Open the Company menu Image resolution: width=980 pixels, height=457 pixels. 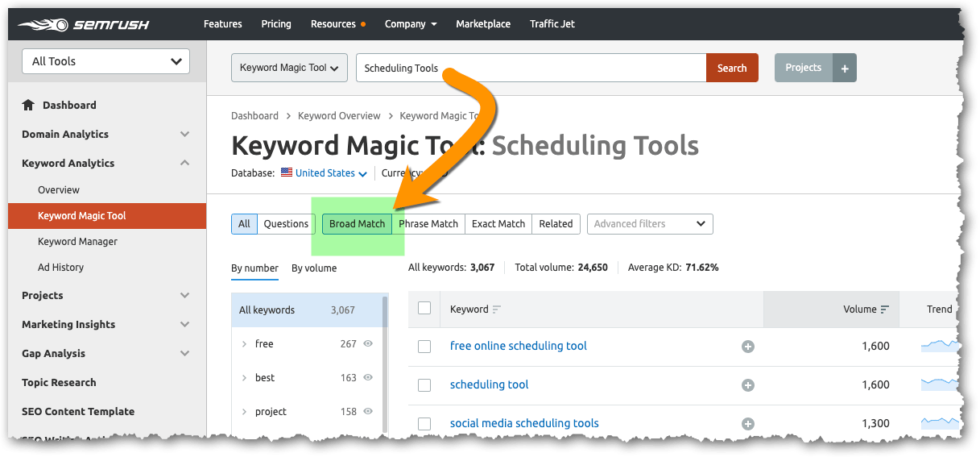411,24
